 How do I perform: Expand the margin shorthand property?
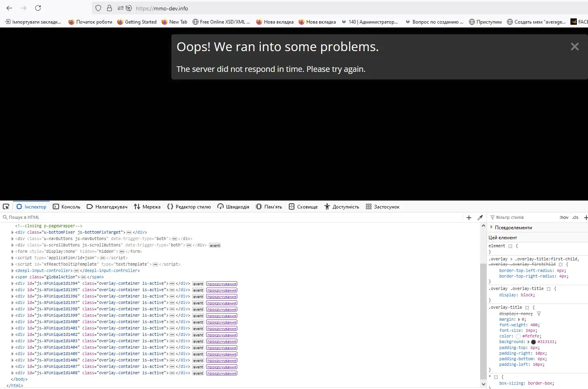[x=519, y=320]
